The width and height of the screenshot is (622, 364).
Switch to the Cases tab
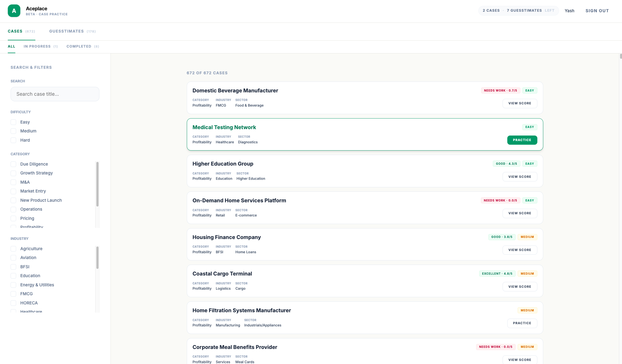pyautogui.click(x=21, y=31)
